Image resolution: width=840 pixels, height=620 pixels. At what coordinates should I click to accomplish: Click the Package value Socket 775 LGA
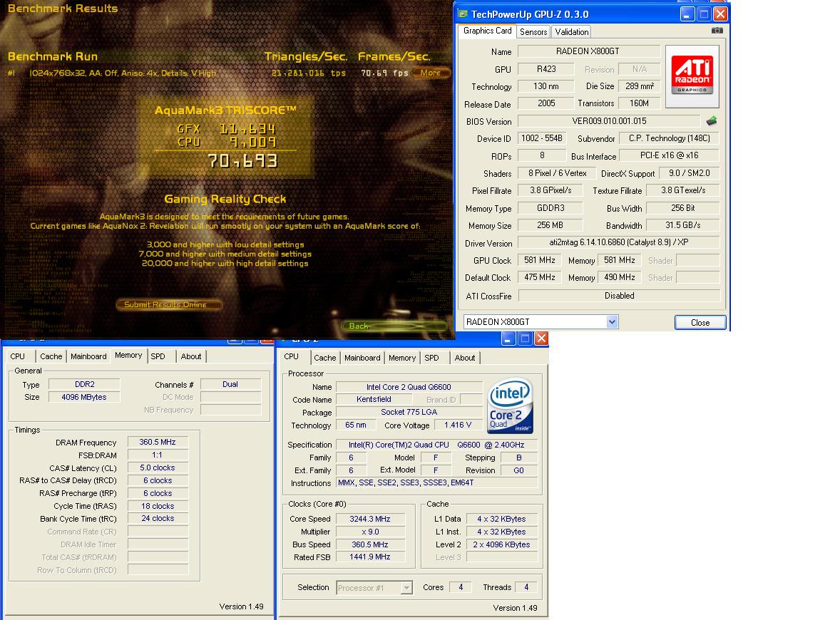409,412
